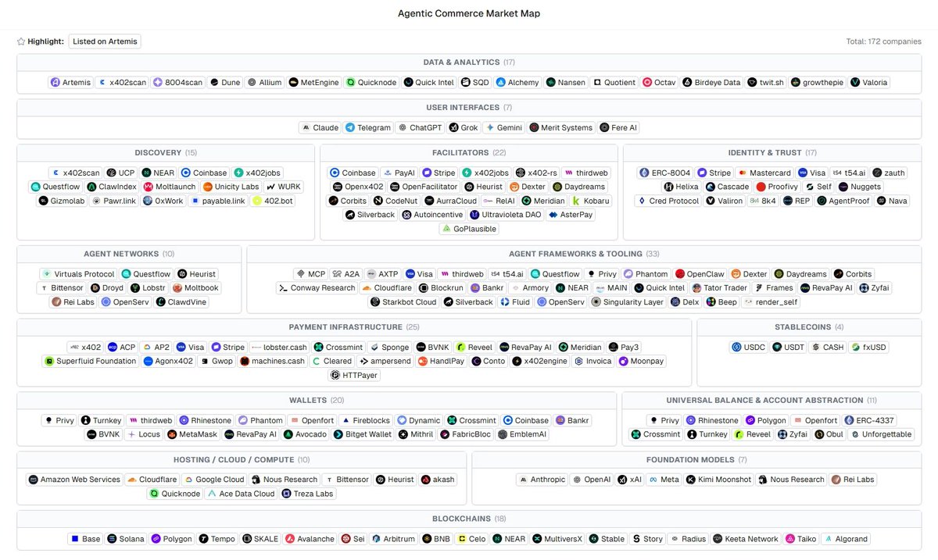Click the Conway Research logo icon
The image size is (938, 560).
pos(283,288)
